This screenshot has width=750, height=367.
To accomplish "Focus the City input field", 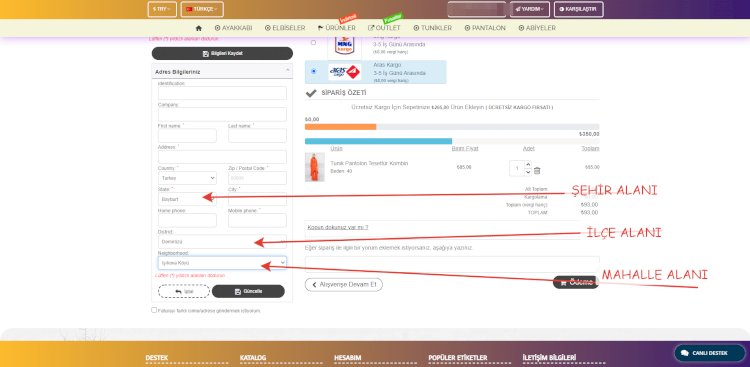I will pos(257,199).
